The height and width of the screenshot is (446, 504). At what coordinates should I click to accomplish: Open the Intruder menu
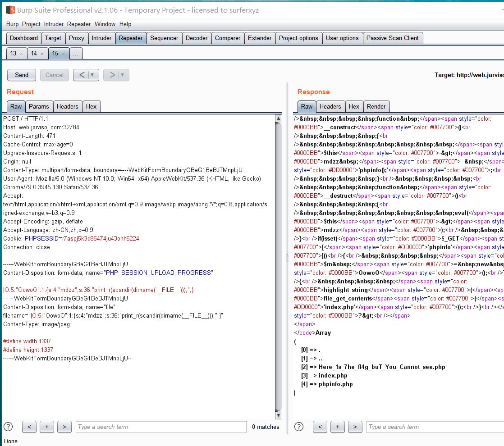(x=54, y=24)
